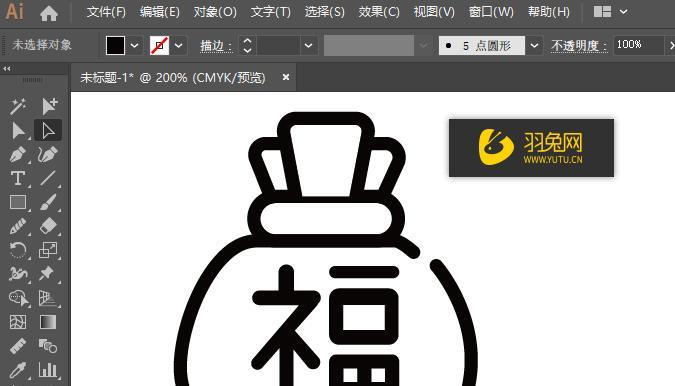Open the 帮助(H) menu
675x386 pixels.
[x=548, y=12]
